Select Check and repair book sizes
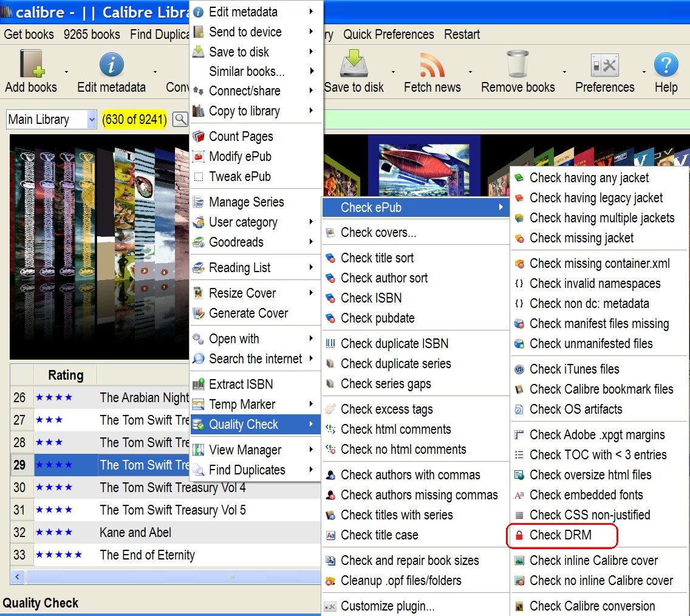Viewport: 690px width, 616px height. (415, 561)
